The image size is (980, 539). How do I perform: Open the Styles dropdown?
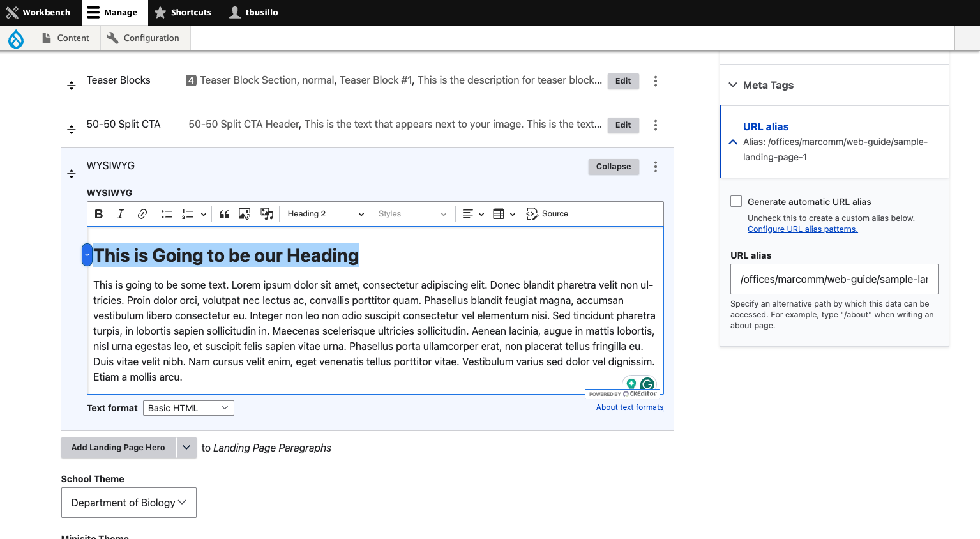[412, 214]
